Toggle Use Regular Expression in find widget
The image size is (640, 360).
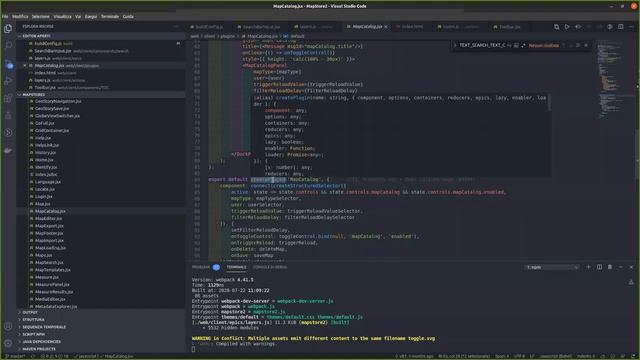(523, 45)
